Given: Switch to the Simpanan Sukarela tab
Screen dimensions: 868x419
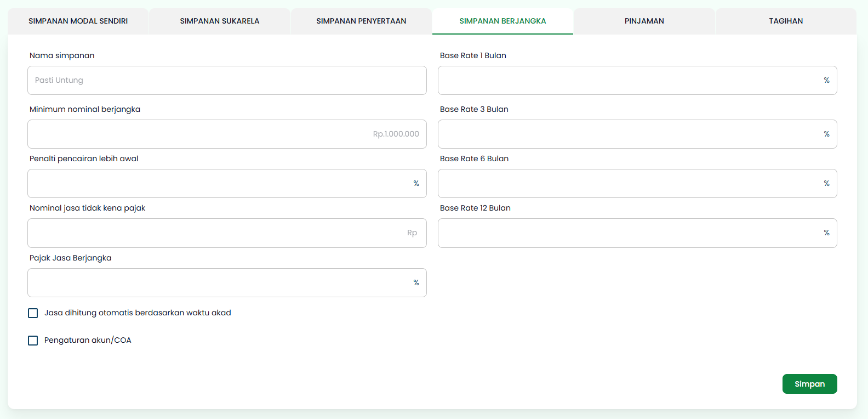Looking at the screenshot, I should 220,21.
